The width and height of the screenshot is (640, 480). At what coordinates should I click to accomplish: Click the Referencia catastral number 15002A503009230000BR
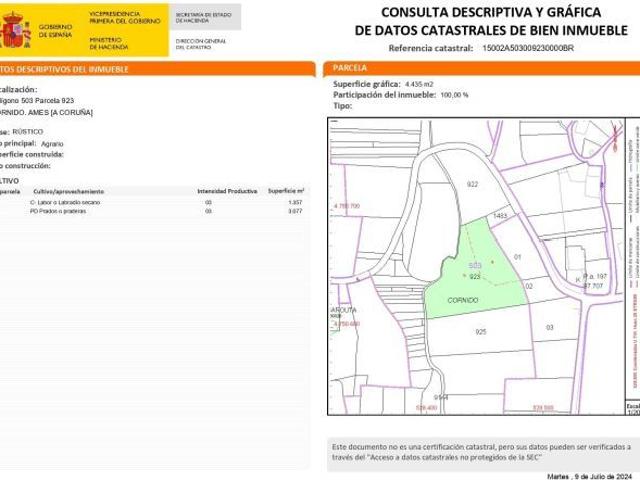pyautogui.click(x=527, y=47)
